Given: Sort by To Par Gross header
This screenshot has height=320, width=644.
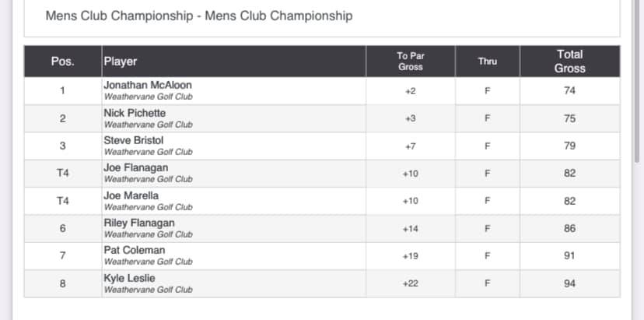Looking at the screenshot, I should (x=411, y=62).
